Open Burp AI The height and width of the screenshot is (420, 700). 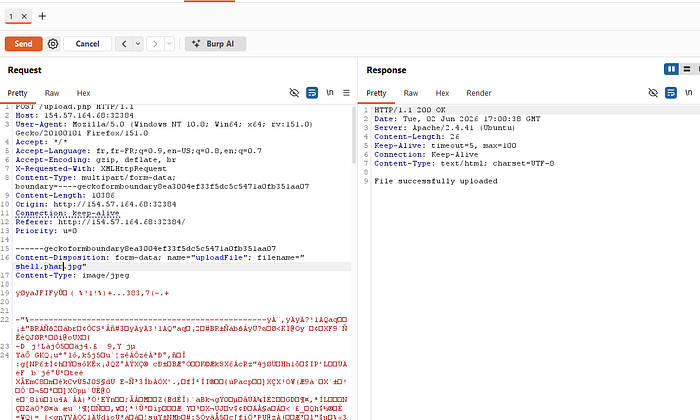[x=215, y=44]
